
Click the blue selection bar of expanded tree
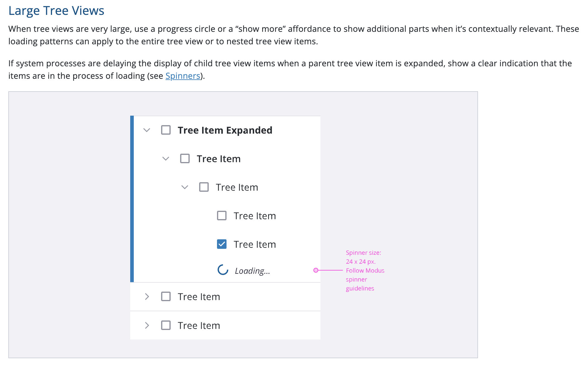click(x=132, y=199)
